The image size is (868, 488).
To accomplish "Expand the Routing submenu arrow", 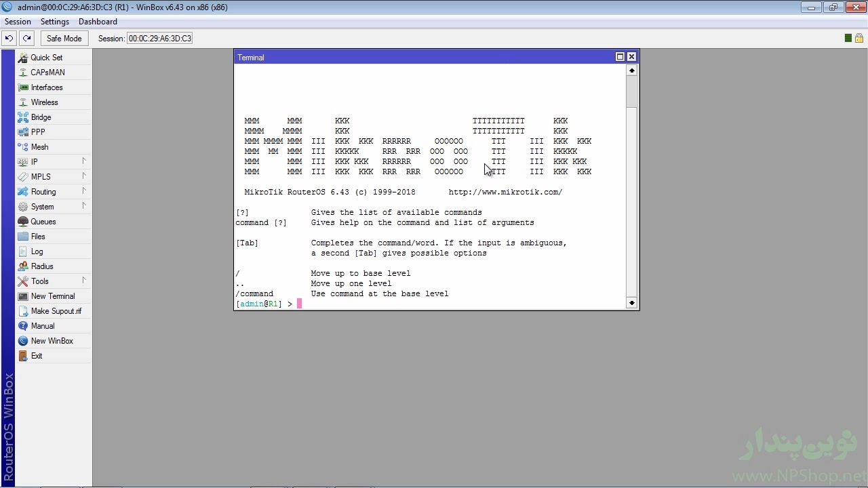I will tap(84, 191).
